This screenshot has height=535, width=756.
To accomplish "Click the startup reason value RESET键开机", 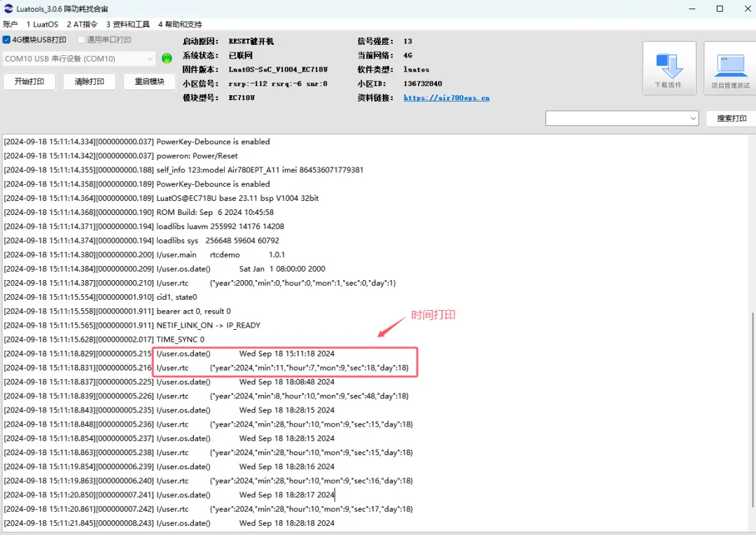I will coord(251,41).
